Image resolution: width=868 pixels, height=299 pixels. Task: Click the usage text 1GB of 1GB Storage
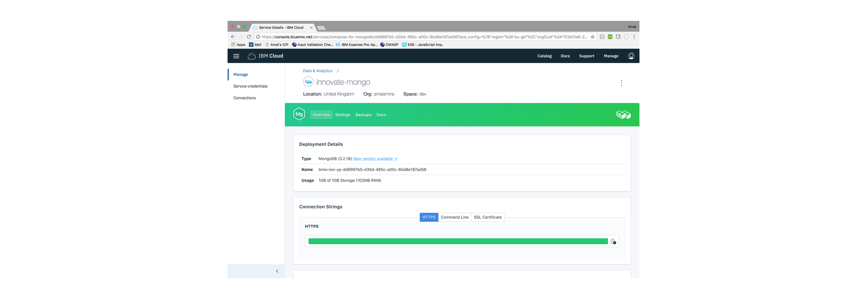click(x=350, y=180)
